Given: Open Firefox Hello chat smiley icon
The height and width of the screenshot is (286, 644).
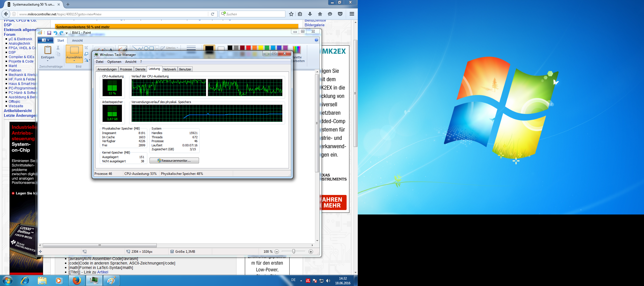Looking at the screenshot, I should click(330, 14).
